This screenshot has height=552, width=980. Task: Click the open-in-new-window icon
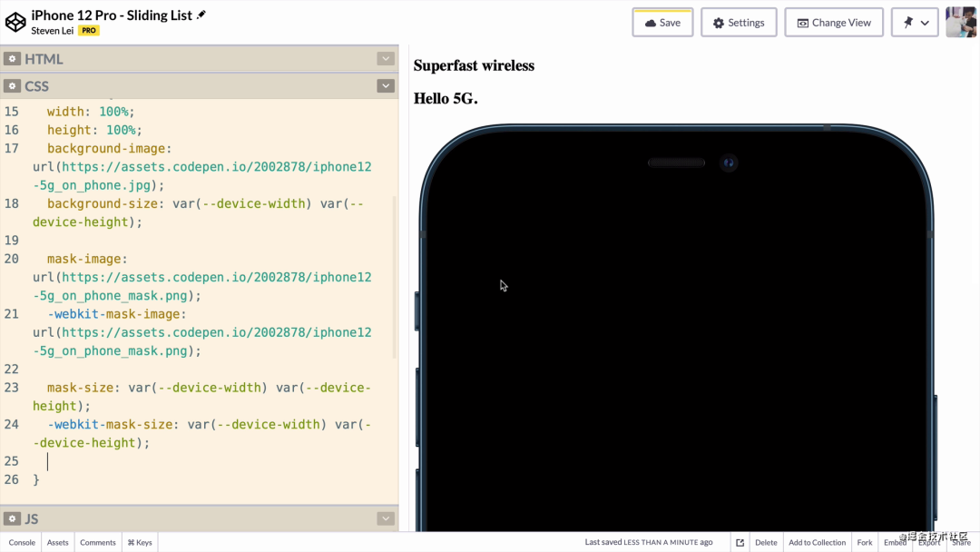point(740,543)
